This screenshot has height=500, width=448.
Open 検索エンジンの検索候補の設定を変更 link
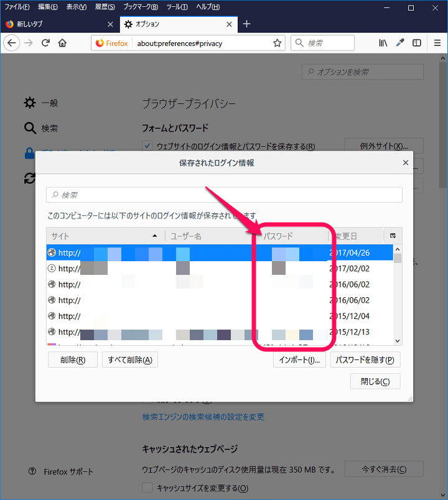(x=203, y=417)
